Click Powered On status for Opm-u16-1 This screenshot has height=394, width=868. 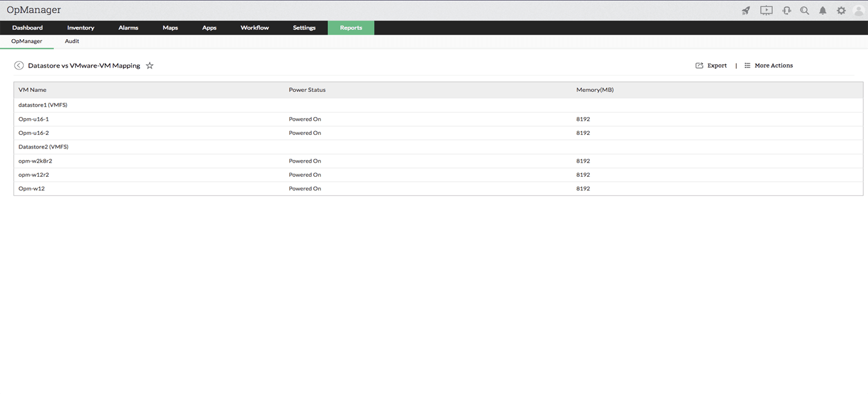305,119
